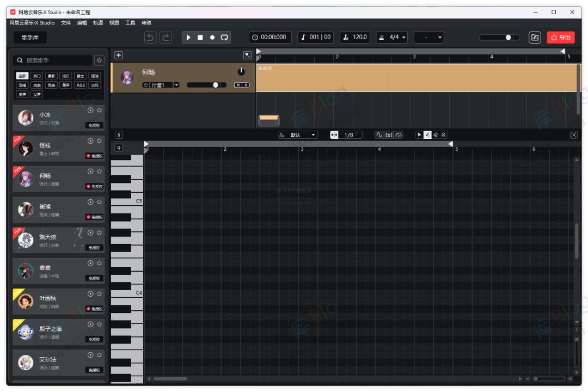This screenshot has width=588, height=392.
Task: Open the 工具 menu
Action: (130, 22)
